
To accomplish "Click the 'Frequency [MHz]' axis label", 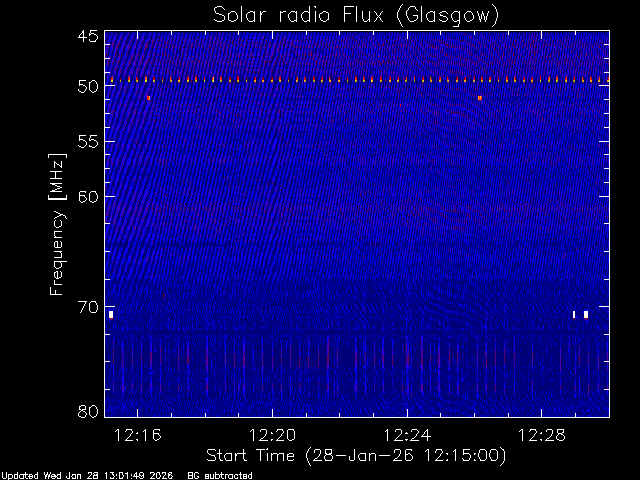I will [x=57, y=224].
